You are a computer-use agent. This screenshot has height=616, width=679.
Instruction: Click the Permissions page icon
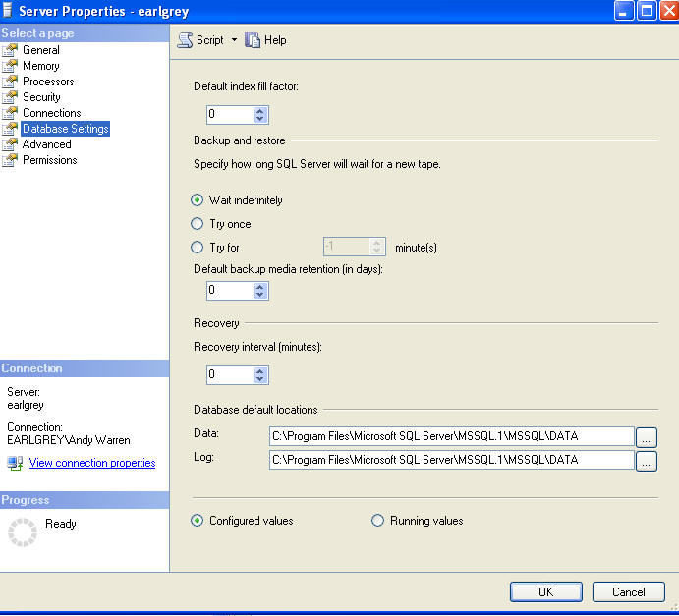coord(10,160)
